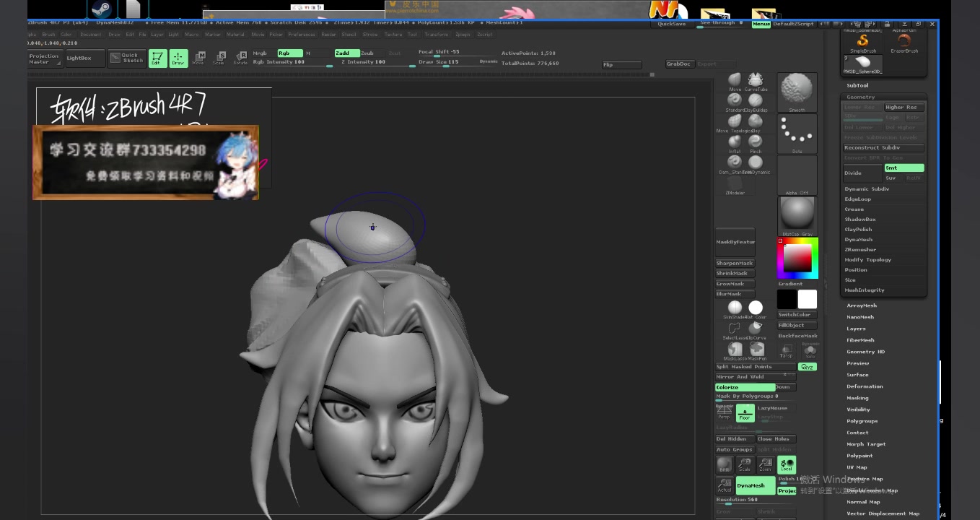
Task: Click the QuickSave button
Action: click(x=672, y=24)
